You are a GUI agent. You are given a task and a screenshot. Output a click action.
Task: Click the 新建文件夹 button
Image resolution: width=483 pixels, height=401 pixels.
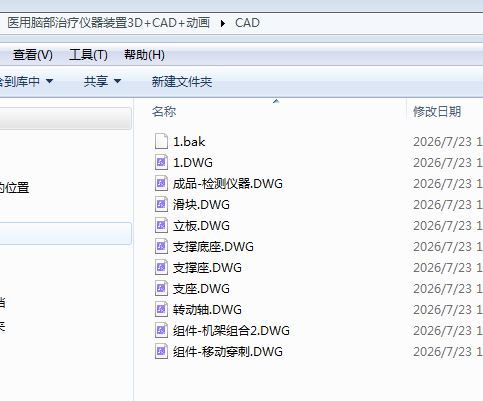pyautogui.click(x=182, y=81)
